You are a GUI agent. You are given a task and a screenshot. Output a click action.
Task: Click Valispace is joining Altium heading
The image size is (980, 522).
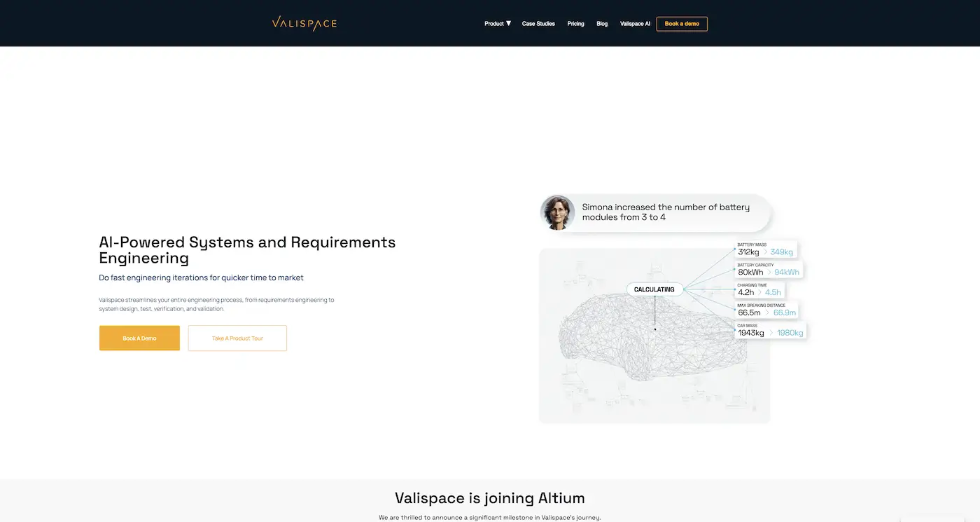490,498
